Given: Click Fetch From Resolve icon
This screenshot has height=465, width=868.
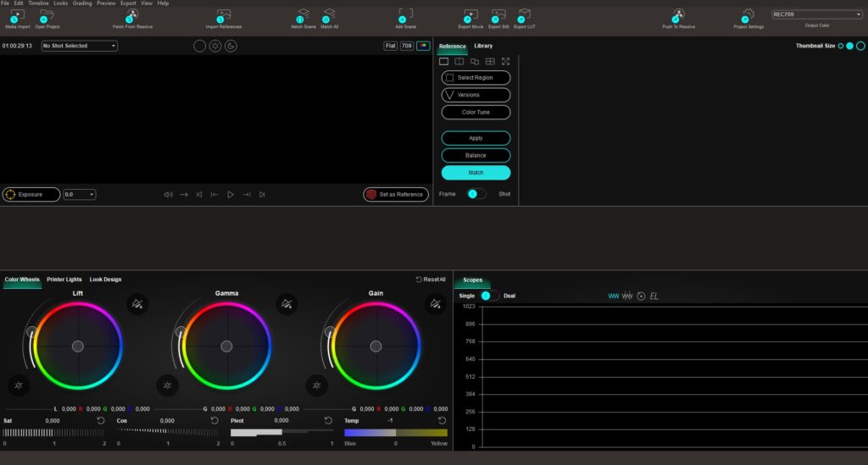Looking at the screenshot, I should click(131, 16).
